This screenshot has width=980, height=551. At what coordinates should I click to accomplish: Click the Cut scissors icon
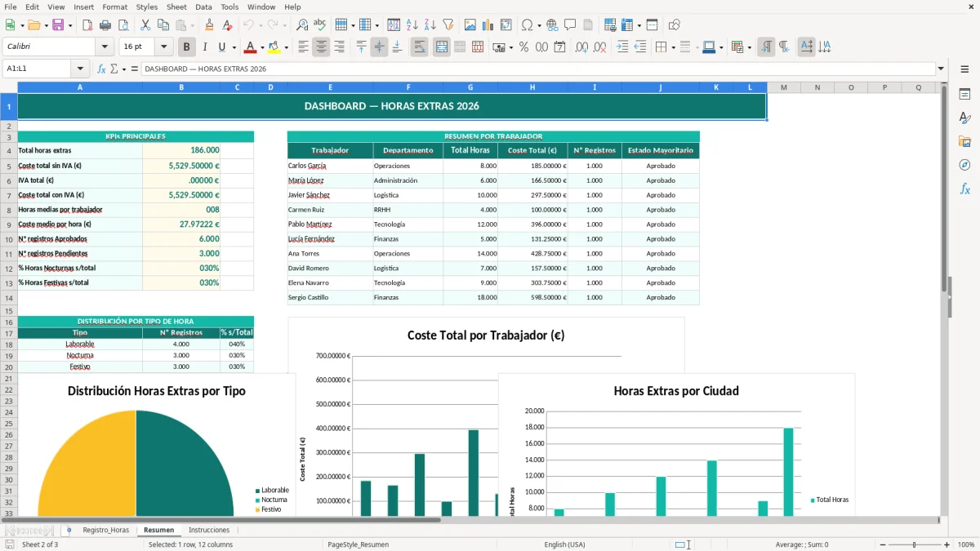(145, 25)
